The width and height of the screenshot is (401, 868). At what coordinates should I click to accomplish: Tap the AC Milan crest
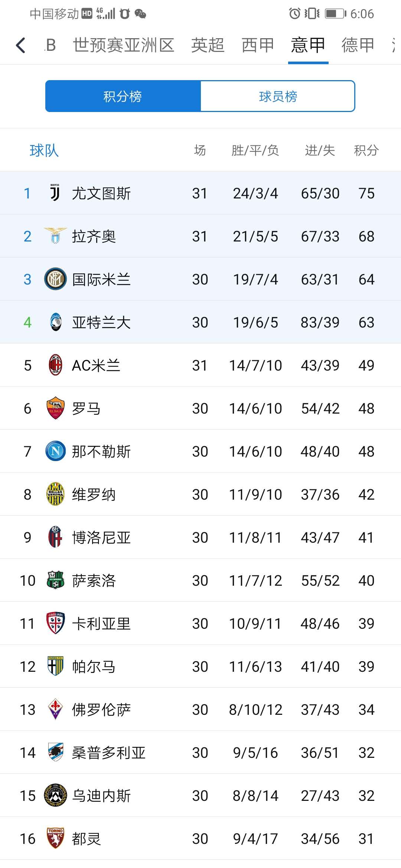pos(55,365)
